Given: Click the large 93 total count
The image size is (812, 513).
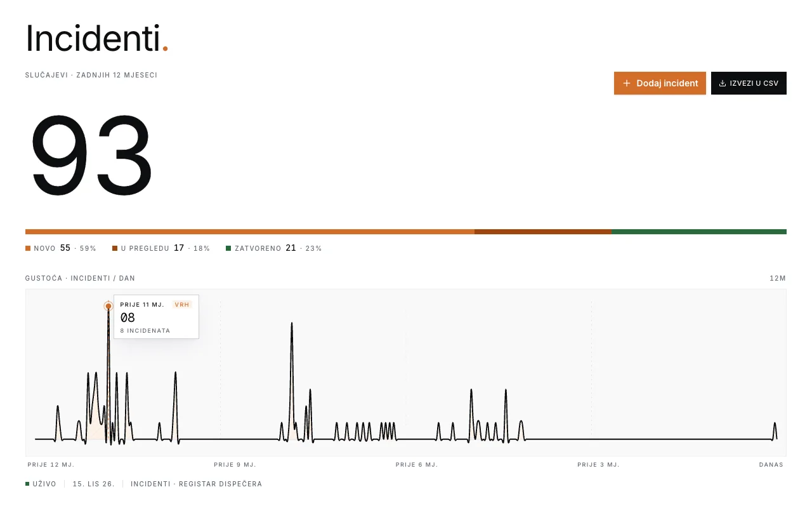Looking at the screenshot, I should (x=92, y=156).
